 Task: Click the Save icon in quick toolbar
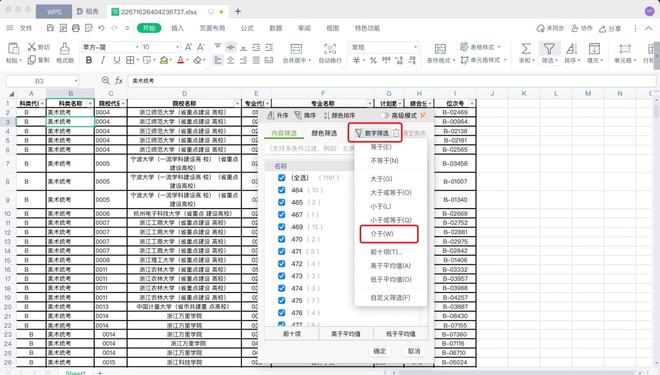pyautogui.click(x=50, y=28)
